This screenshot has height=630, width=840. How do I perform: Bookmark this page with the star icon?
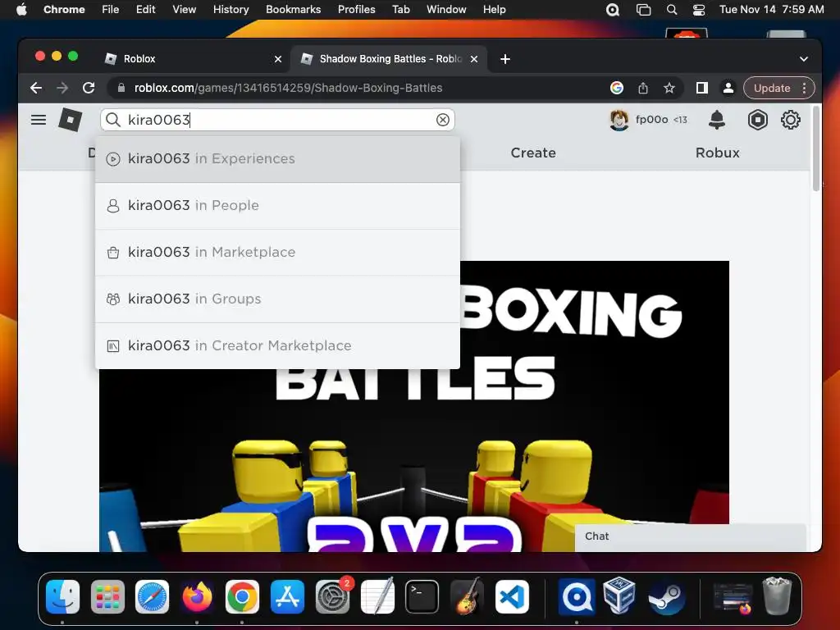point(669,88)
